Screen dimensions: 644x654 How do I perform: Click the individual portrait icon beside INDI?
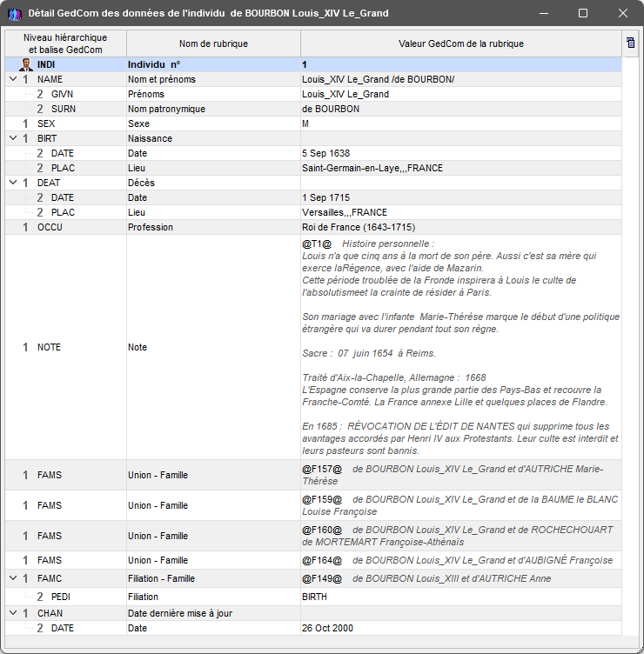tap(26, 64)
